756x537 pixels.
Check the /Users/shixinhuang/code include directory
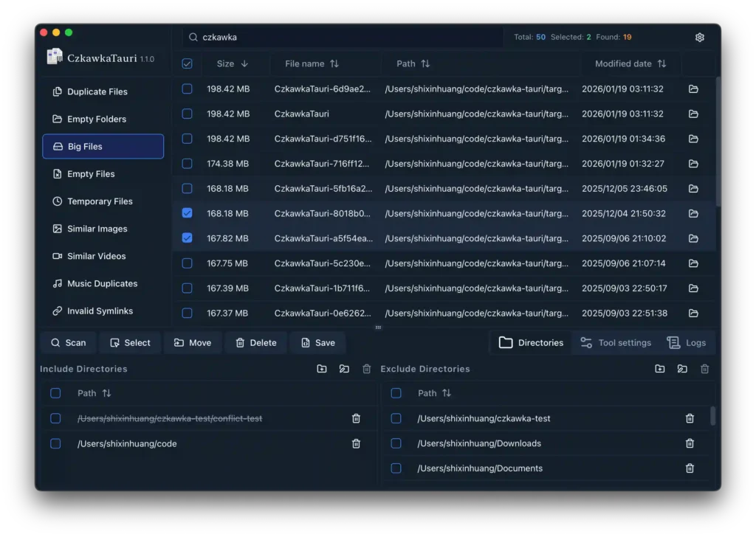[x=55, y=443]
